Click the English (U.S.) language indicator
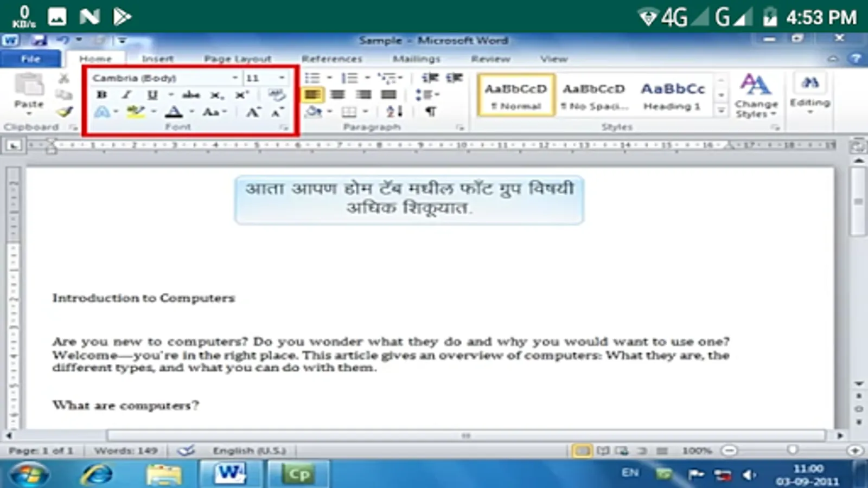Viewport: 868px width, 488px height. (x=249, y=451)
